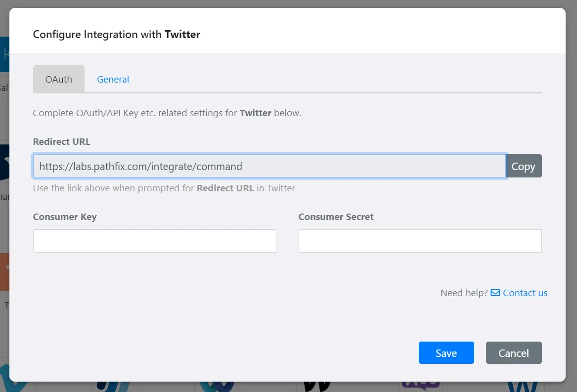Click the "Need help?" text
This screenshot has height=392, width=577.
coord(464,293)
